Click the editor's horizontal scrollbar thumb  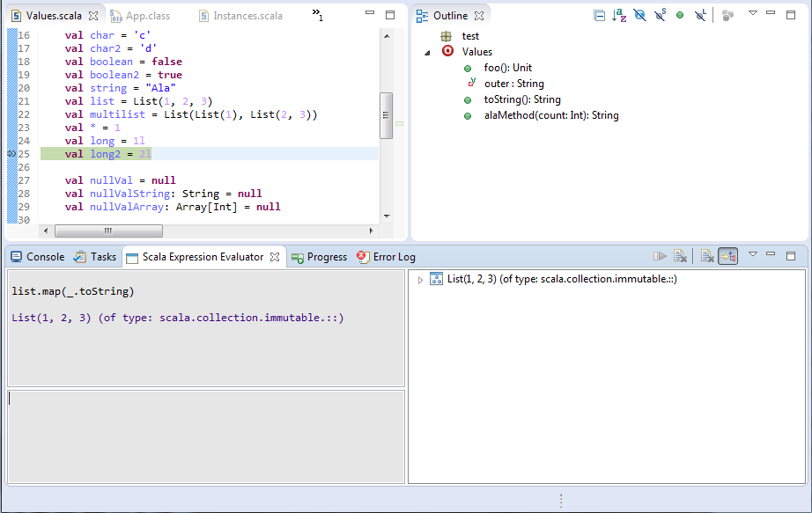pyautogui.click(x=108, y=231)
